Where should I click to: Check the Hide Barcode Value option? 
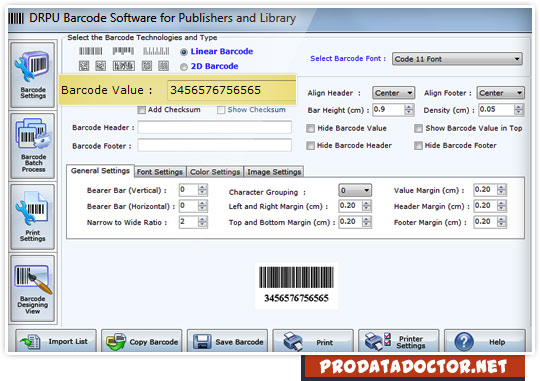point(310,128)
